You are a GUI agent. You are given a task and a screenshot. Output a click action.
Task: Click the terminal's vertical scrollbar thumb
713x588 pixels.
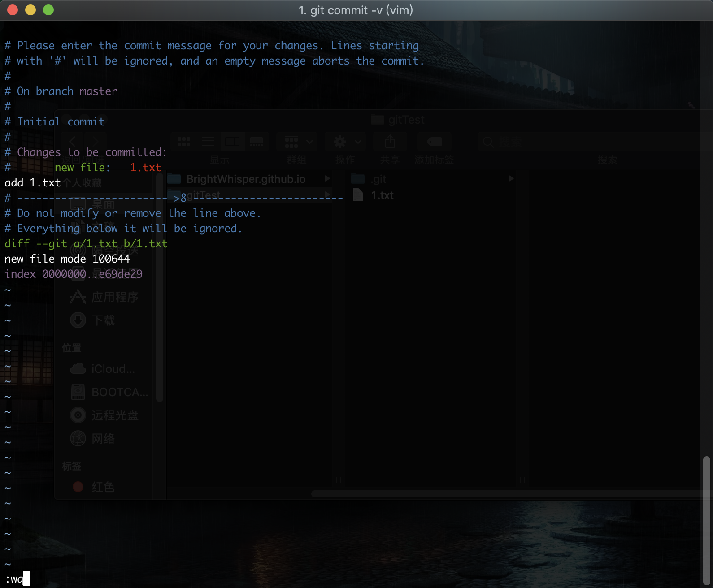click(x=707, y=521)
